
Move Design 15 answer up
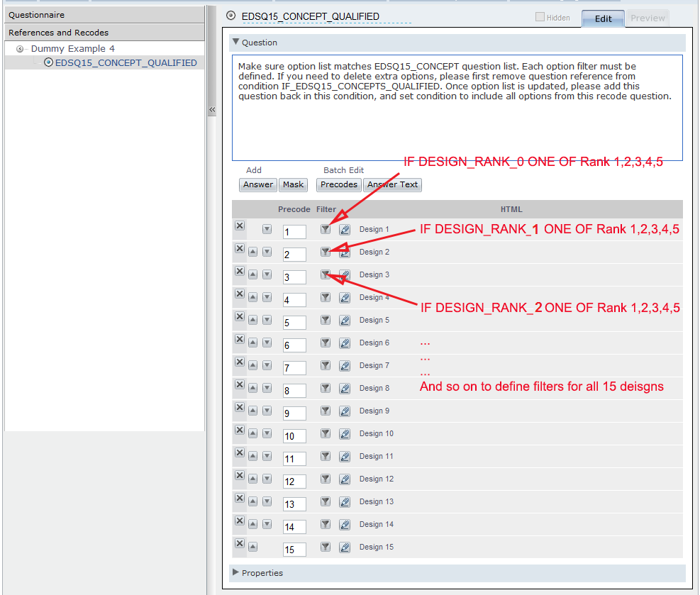253,547
